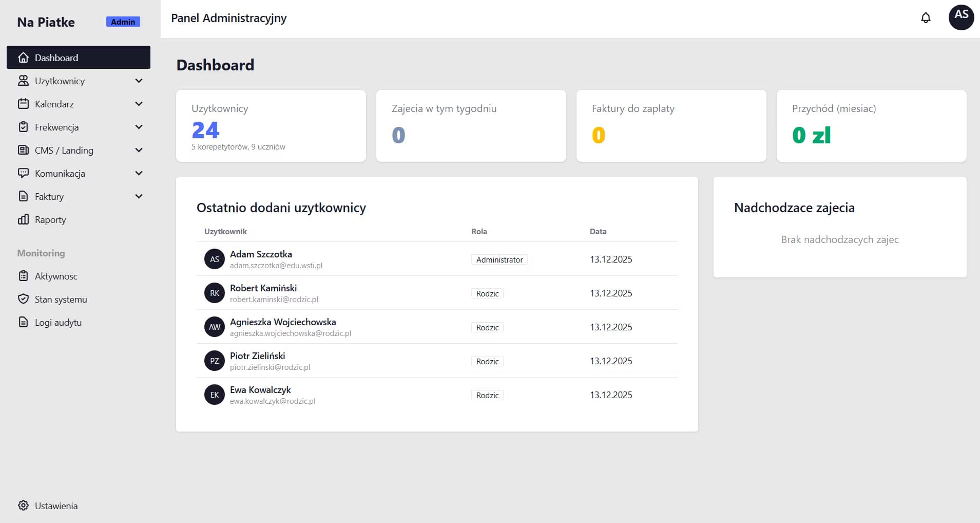Viewport: 980px width, 523px height.
Task: Click the AS profile avatar
Action: [x=960, y=17]
